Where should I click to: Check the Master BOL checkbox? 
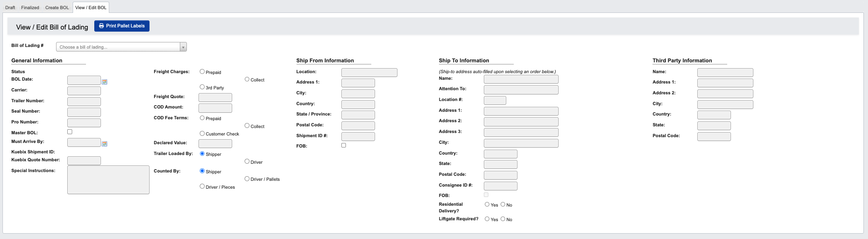point(70,132)
